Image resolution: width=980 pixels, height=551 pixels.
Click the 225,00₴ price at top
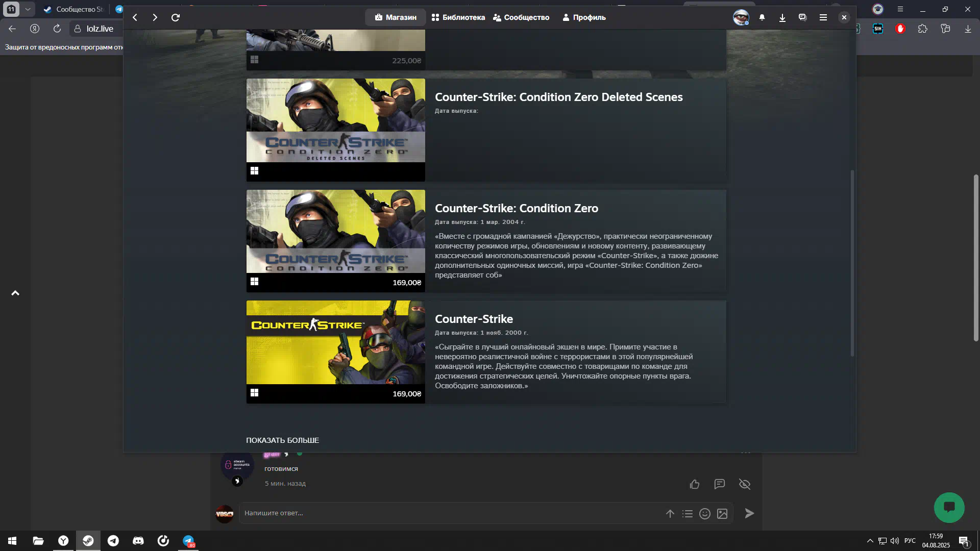pos(406,61)
